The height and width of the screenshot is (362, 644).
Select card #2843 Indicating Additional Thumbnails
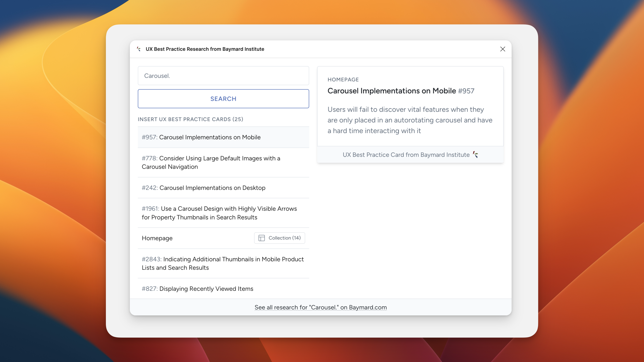click(223, 263)
